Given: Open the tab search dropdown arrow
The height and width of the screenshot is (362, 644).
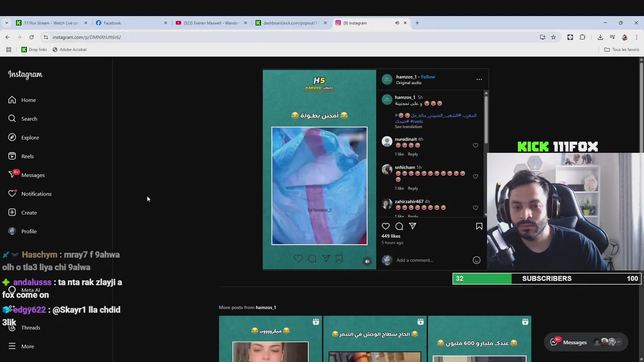Looking at the screenshot, I should pyautogui.click(x=6, y=23).
